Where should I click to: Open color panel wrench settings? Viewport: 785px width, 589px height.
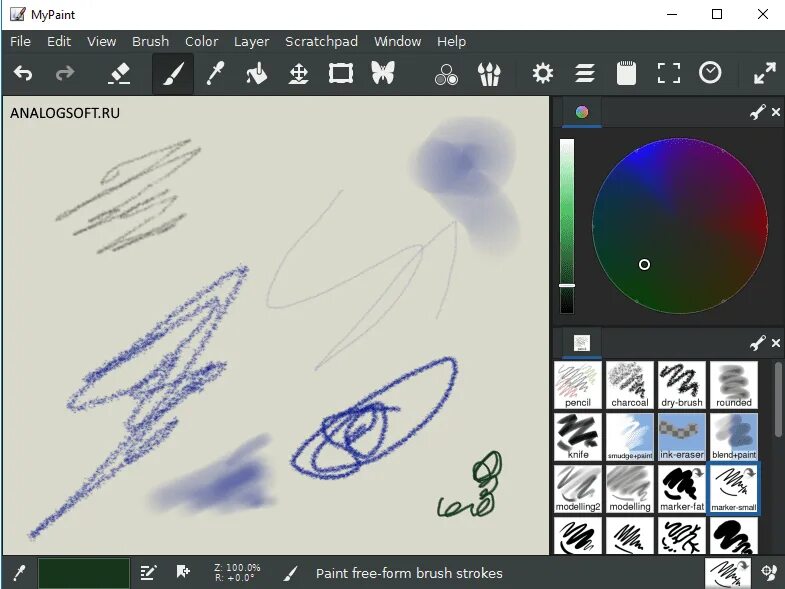tap(757, 112)
